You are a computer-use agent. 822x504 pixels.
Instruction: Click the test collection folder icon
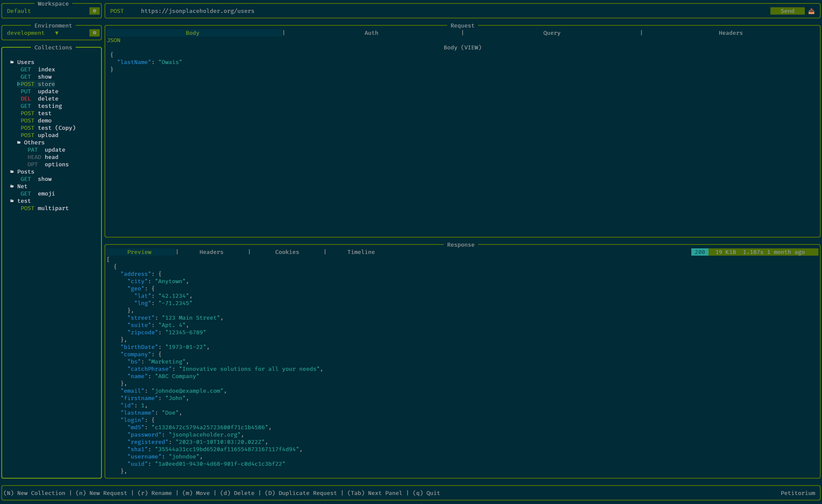click(x=12, y=201)
